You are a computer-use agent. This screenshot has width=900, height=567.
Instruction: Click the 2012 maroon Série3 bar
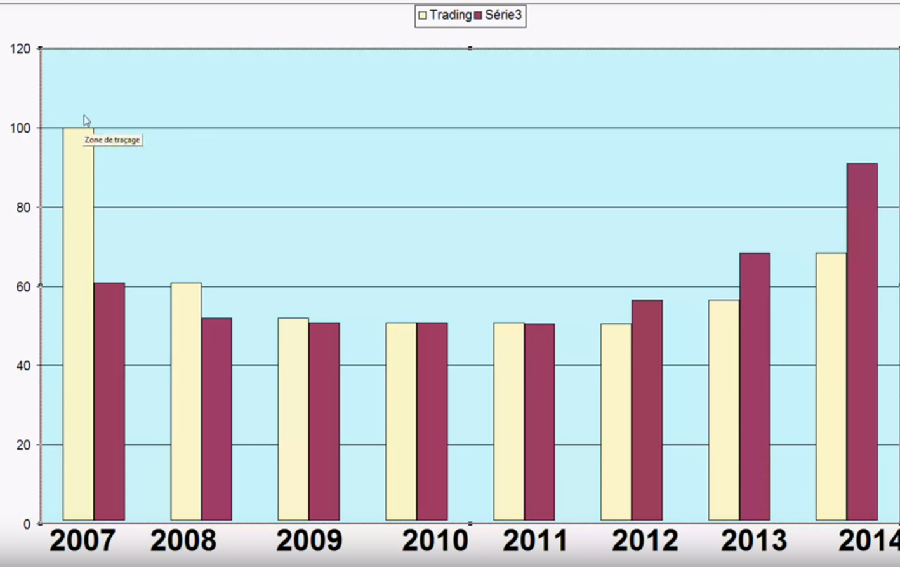tap(647, 410)
